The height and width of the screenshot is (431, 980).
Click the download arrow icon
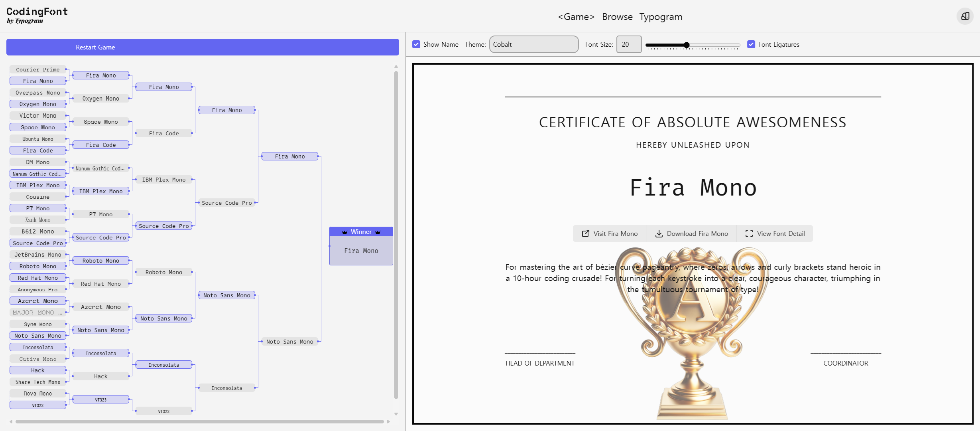click(659, 233)
